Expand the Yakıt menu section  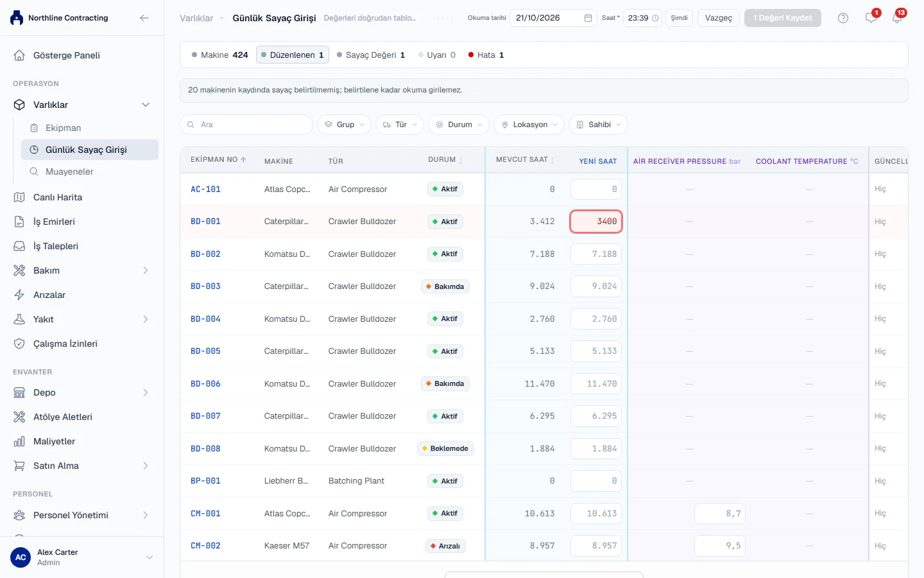pos(146,319)
